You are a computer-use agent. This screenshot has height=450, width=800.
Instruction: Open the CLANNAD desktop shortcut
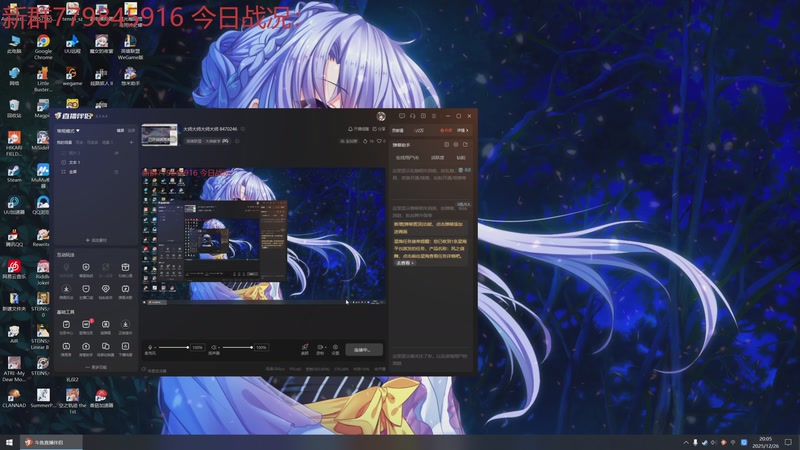click(14, 398)
